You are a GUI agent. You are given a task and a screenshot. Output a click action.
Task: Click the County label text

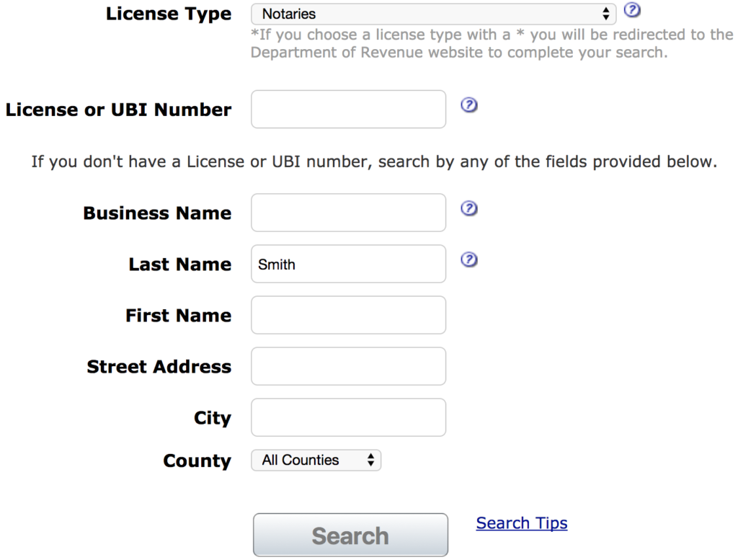pyautogui.click(x=197, y=461)
